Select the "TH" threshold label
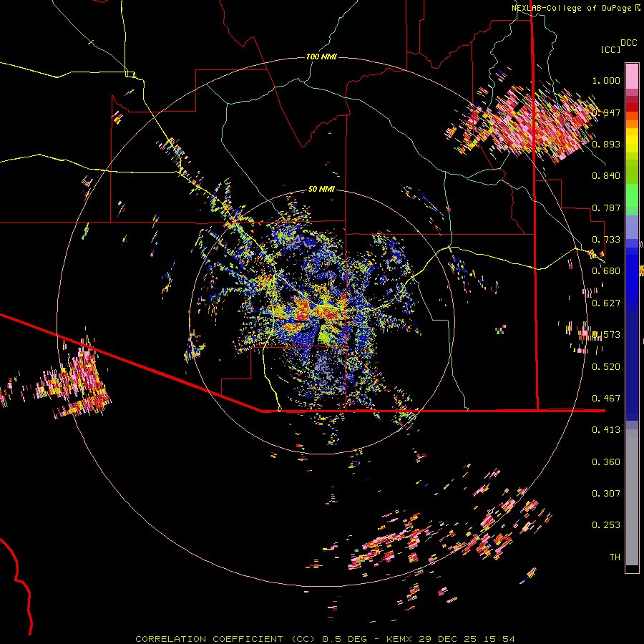Viewport: 644px width, 644px height. tap(615, 557)
